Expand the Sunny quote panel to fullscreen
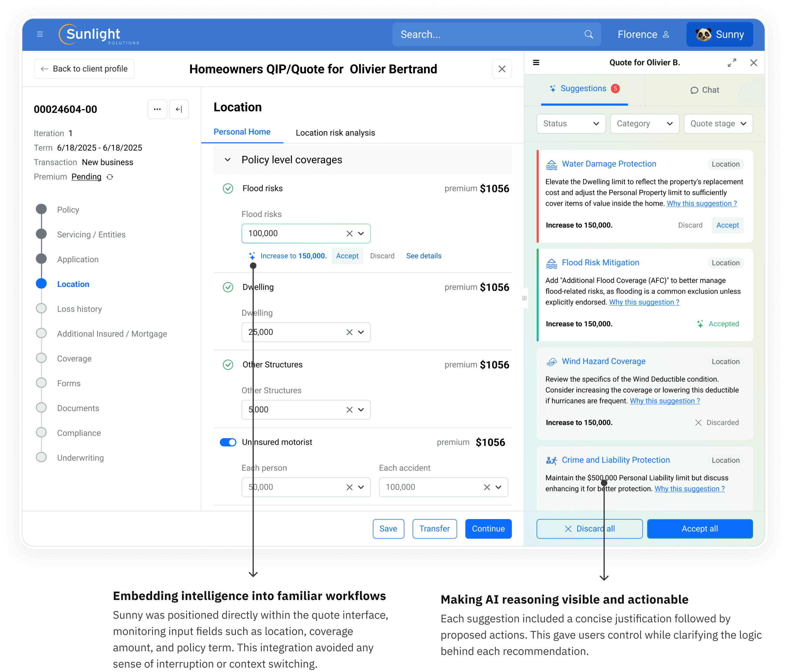The image size is (787, 672). [731, 63]
